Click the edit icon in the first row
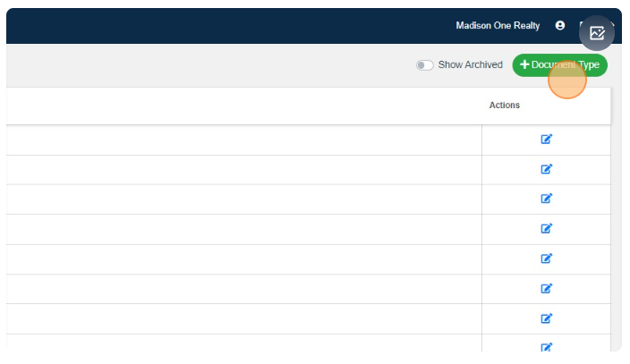 click(547, 139)
